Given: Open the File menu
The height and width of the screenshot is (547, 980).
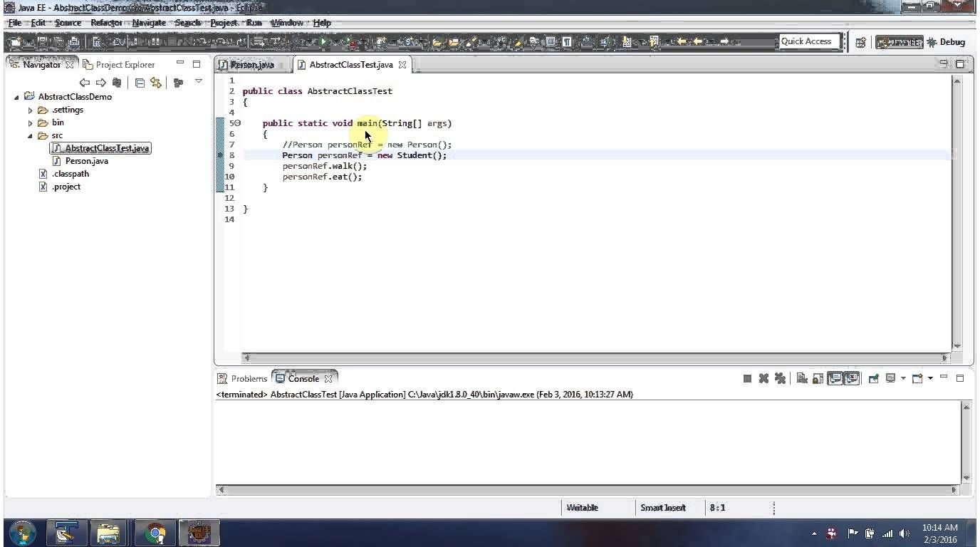Looking at the screenshot, I should 14,23.
